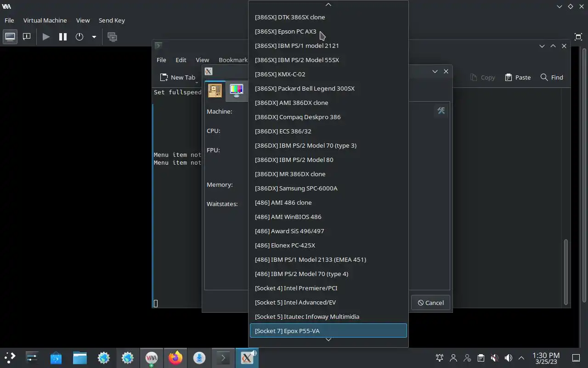Screen dimensions: 588x368
Task: Click the X icon in dialog title bar
Action: click(209, 71)
